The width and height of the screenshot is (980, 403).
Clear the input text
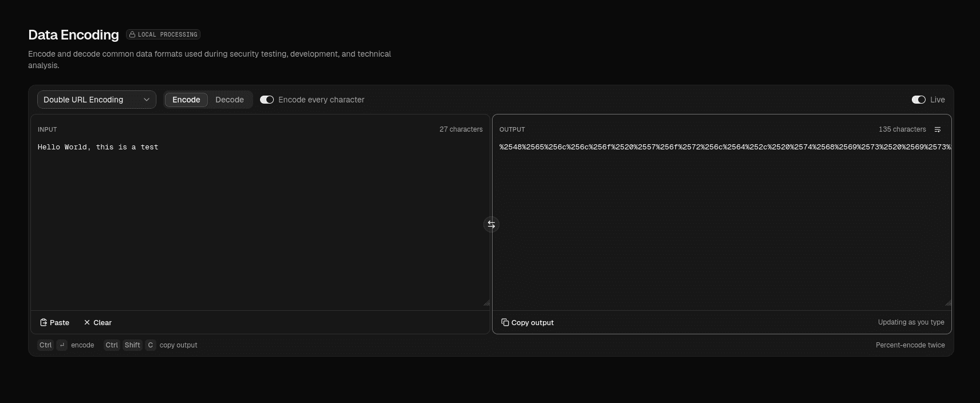(98, 322)
